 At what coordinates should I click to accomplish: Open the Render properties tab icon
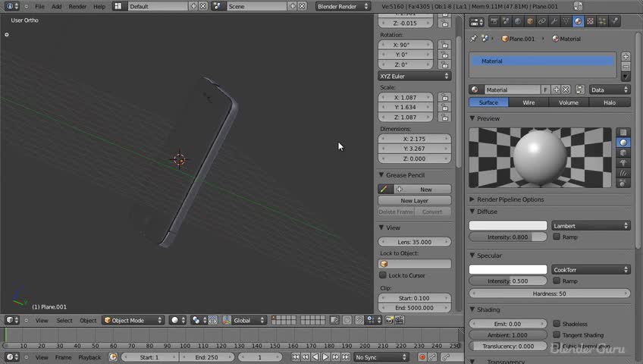(x=494, y=21)
